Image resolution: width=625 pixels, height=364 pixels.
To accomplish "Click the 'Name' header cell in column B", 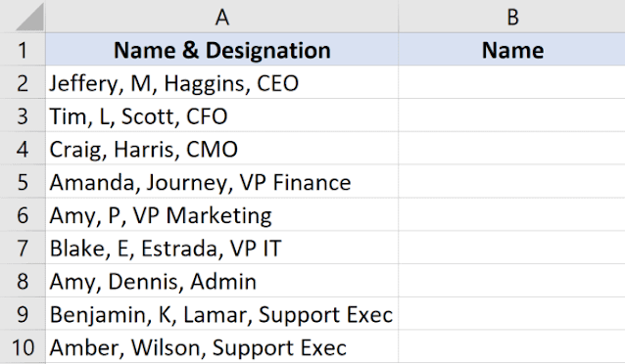I will pyautogui.click(x=511, y=49).
